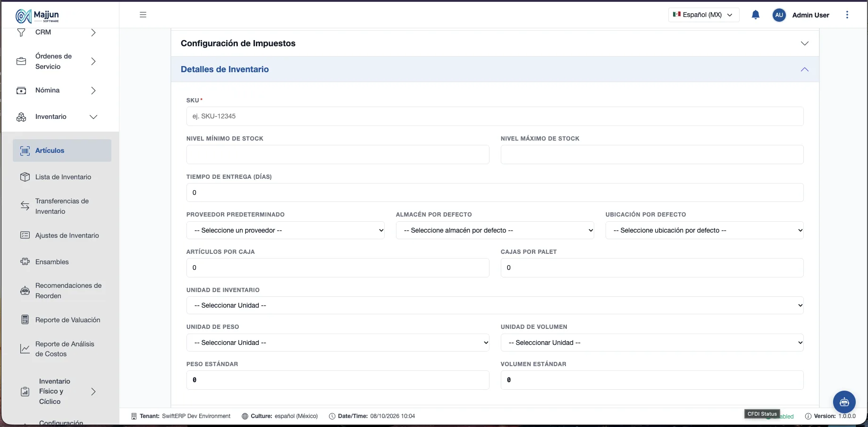Open the three-dot more options menu
This screenshot has height=427, width=868.
coord(847,15)
